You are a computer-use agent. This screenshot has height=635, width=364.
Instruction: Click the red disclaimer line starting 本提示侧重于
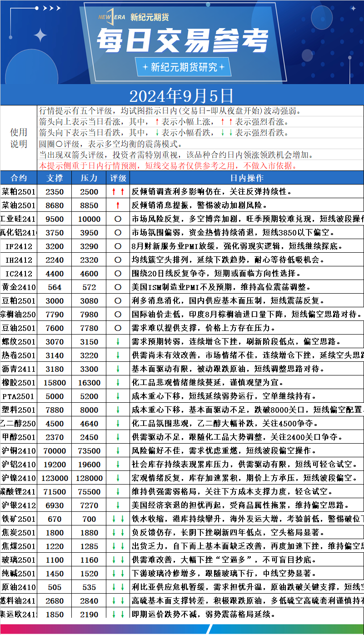(x=169, y=166)
